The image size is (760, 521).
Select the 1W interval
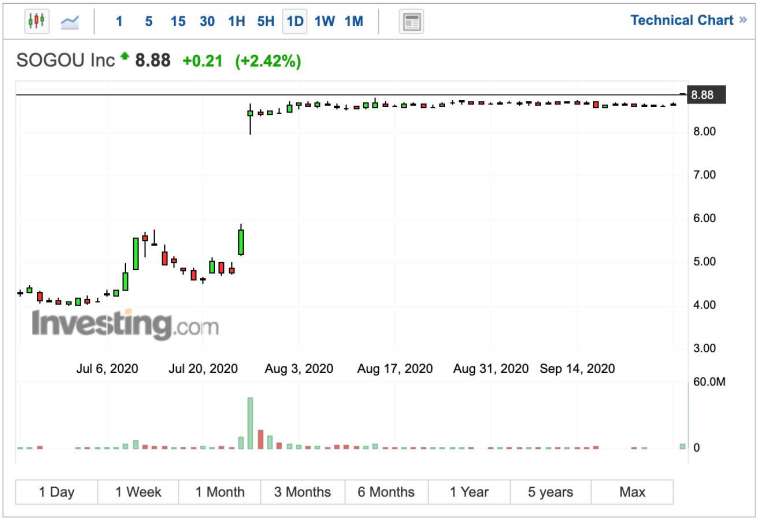324,21
